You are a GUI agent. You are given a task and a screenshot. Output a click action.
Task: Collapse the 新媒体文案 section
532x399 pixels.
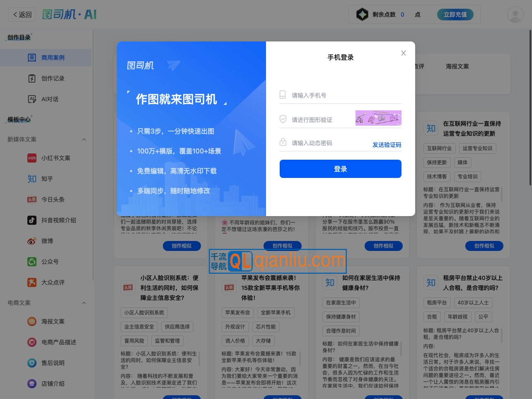coord(84,140)
